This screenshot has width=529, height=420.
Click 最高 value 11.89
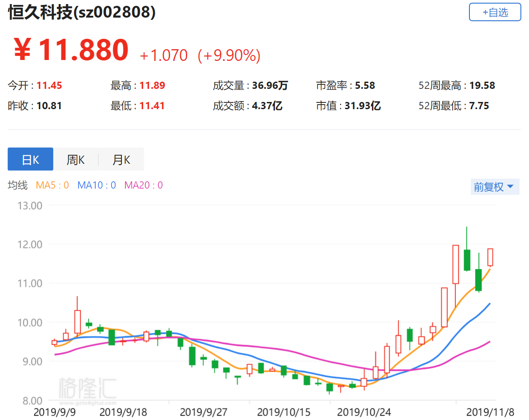[x=152, y=85]
